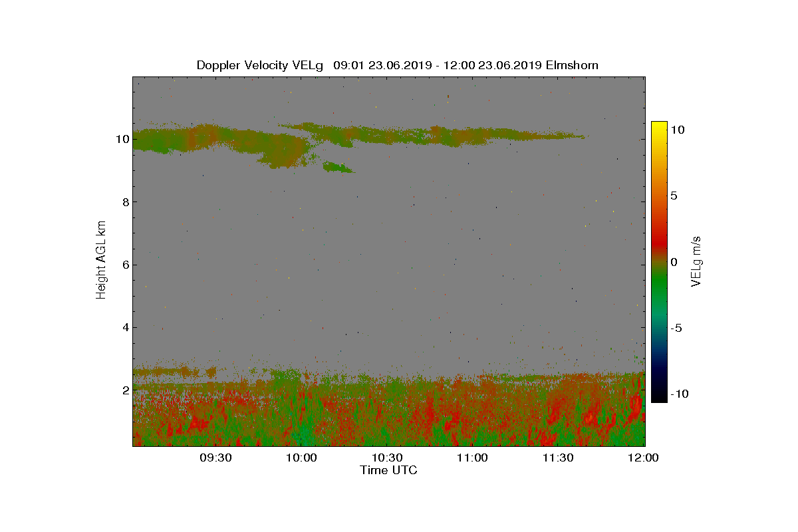Click the 10:30 time tick label
The image size is (798, 532).
pos(388,458)
